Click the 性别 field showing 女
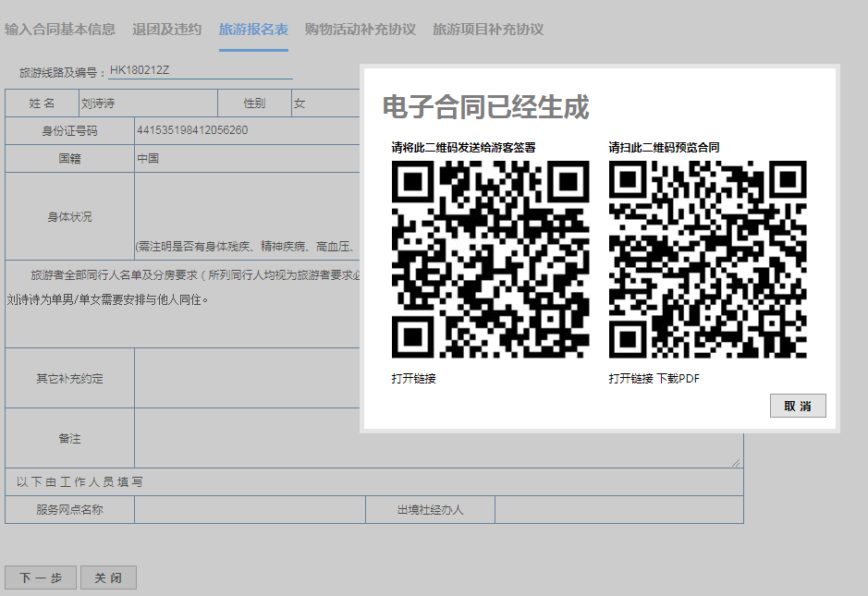 [326, 103]
